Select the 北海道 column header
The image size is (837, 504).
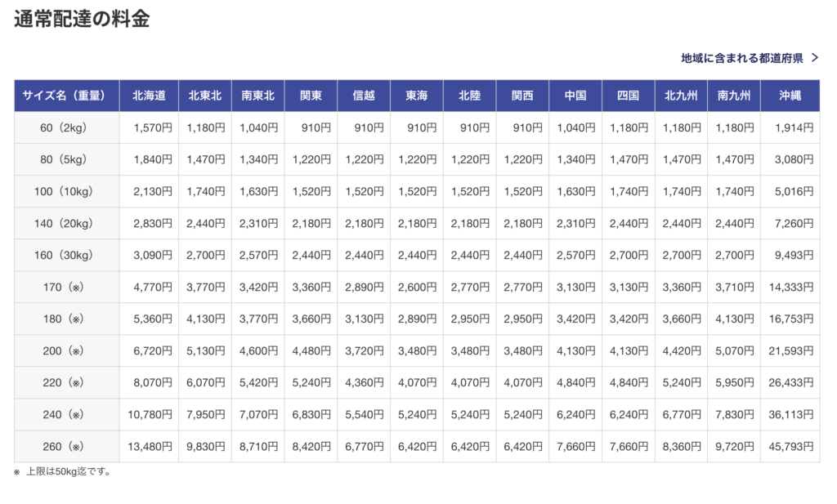pos(149,96)
